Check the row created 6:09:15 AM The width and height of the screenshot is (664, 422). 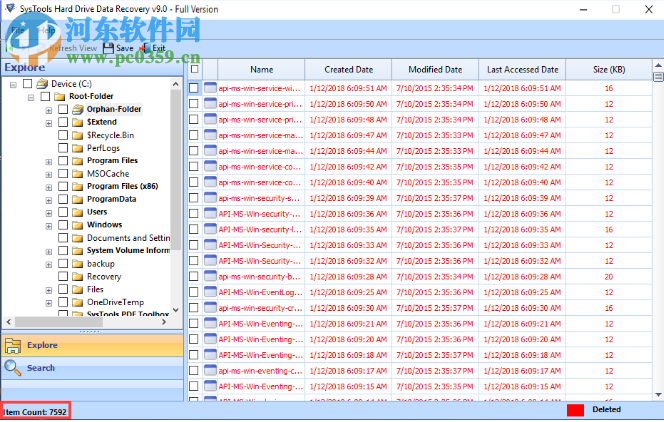point(194,386)
